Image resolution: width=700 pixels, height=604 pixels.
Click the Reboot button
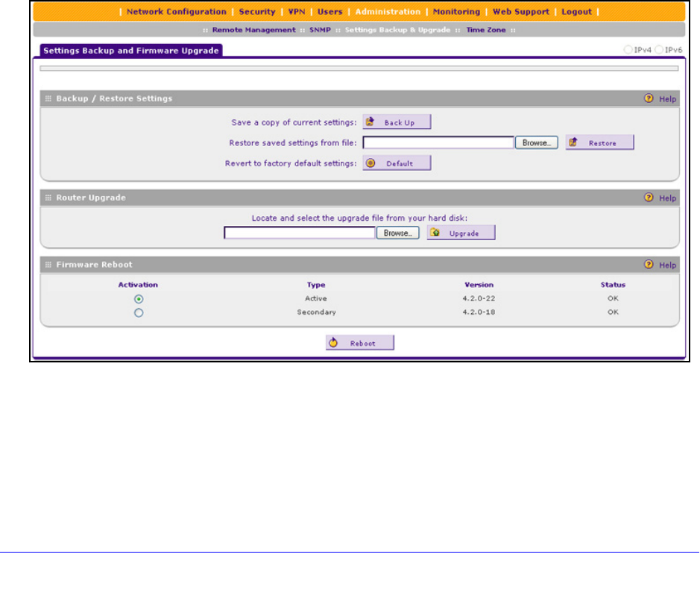[360, 342]
